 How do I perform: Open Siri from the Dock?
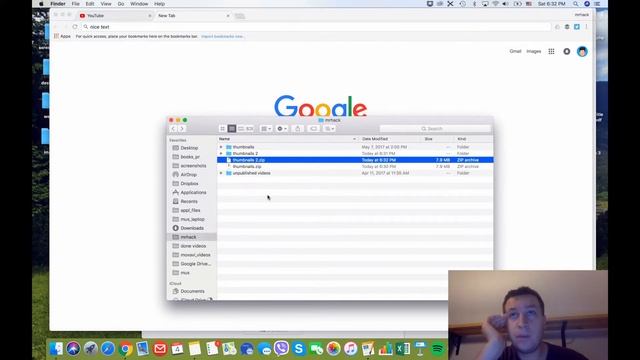[73, 349]
